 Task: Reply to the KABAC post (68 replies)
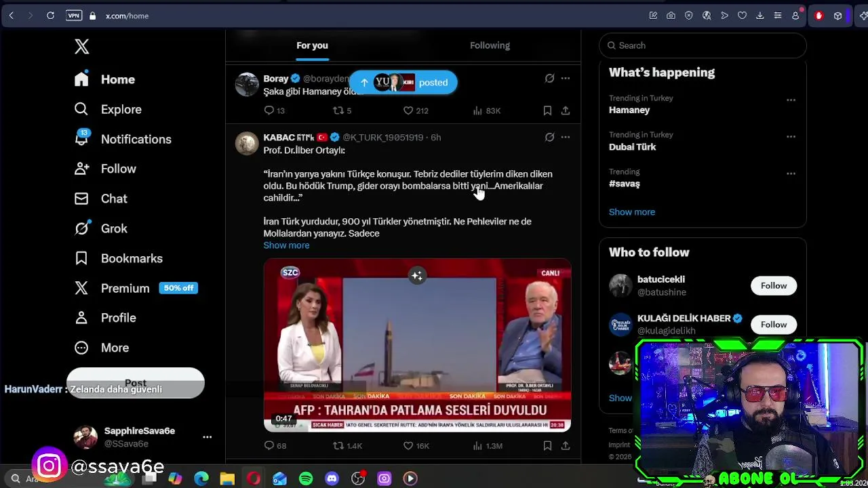pyautogui.click(x=275, y=446)
